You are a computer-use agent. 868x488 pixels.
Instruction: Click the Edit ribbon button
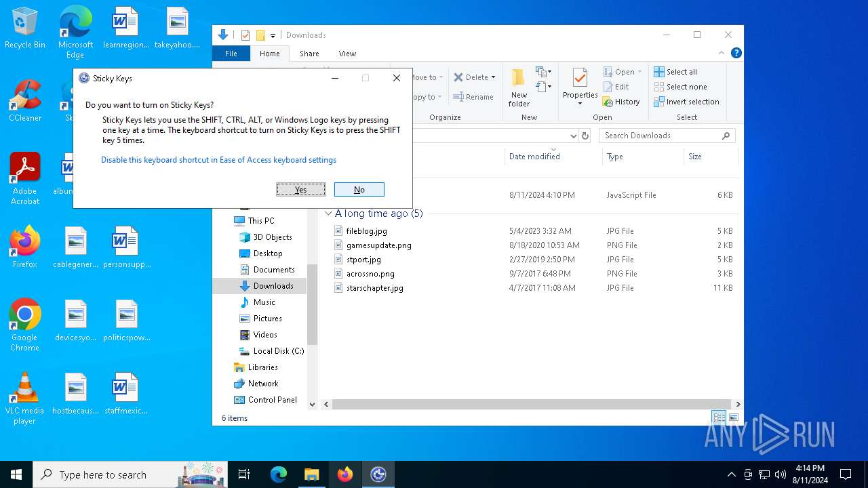click(x=616, y=87)
